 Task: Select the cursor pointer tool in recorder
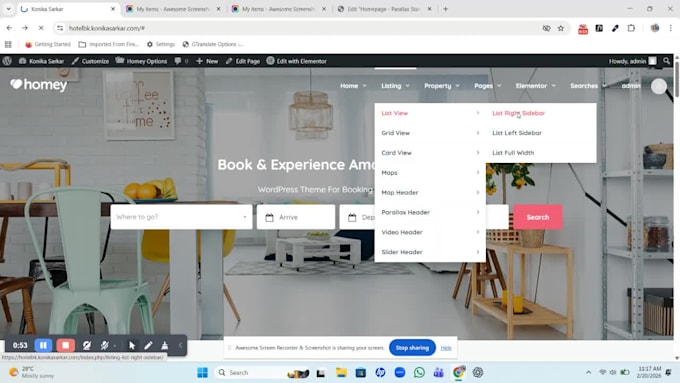(132, 345)
